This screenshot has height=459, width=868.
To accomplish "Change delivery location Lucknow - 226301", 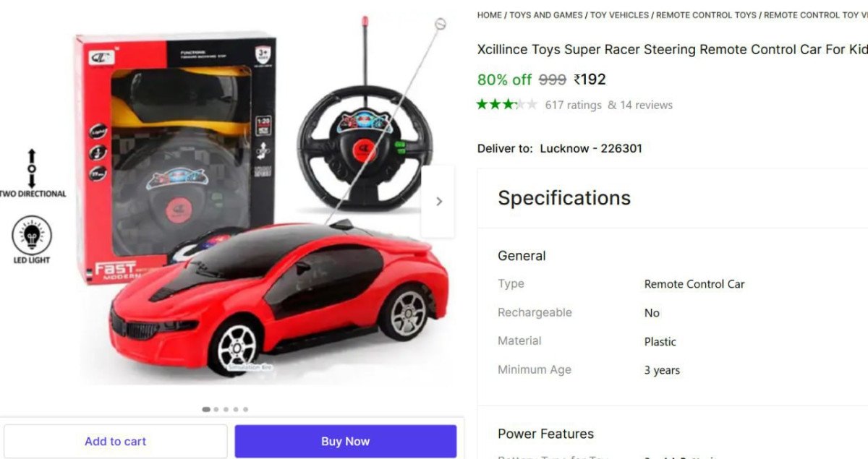I will [591, 148].
